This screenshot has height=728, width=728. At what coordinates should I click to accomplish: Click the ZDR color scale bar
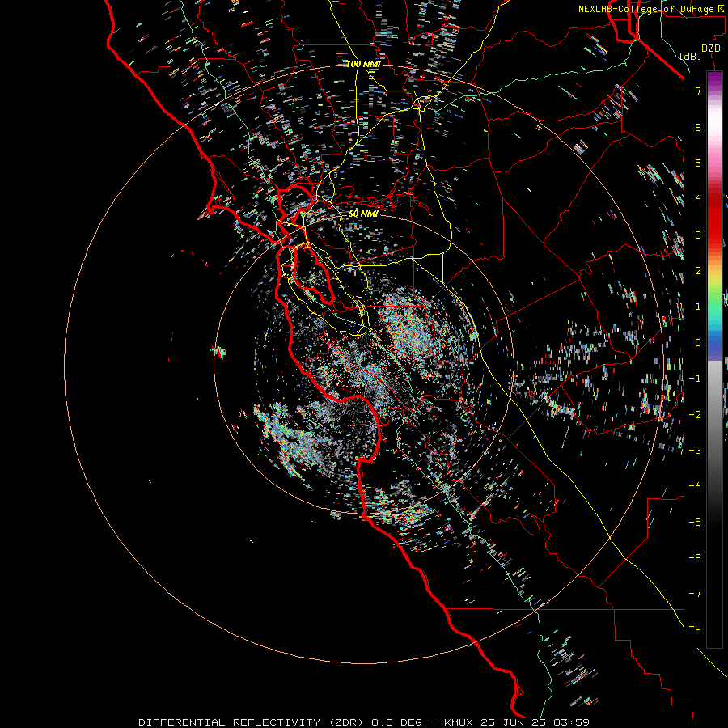click(714, 359)
